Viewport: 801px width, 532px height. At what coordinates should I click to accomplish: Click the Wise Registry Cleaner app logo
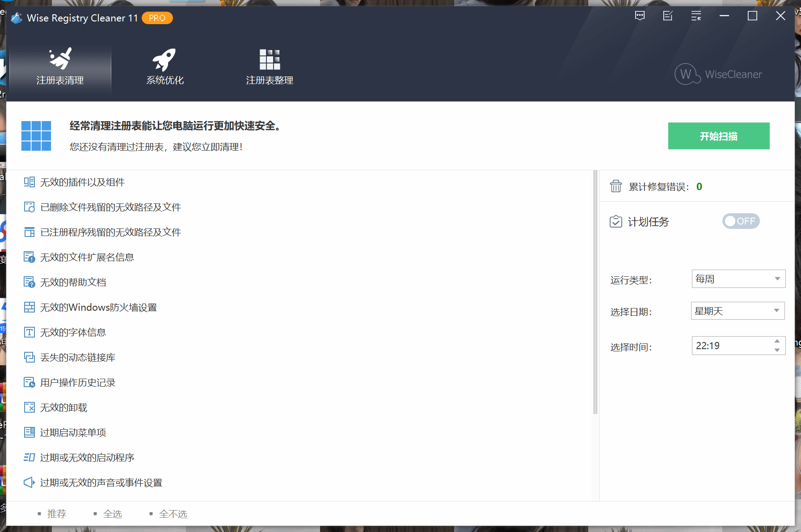tap(17, 18)
